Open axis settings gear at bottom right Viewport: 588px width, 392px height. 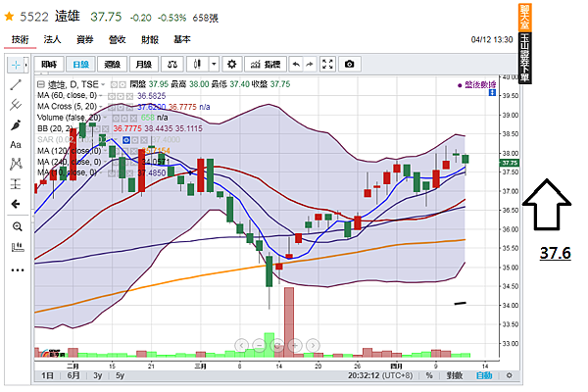click(x=510, y=375)
